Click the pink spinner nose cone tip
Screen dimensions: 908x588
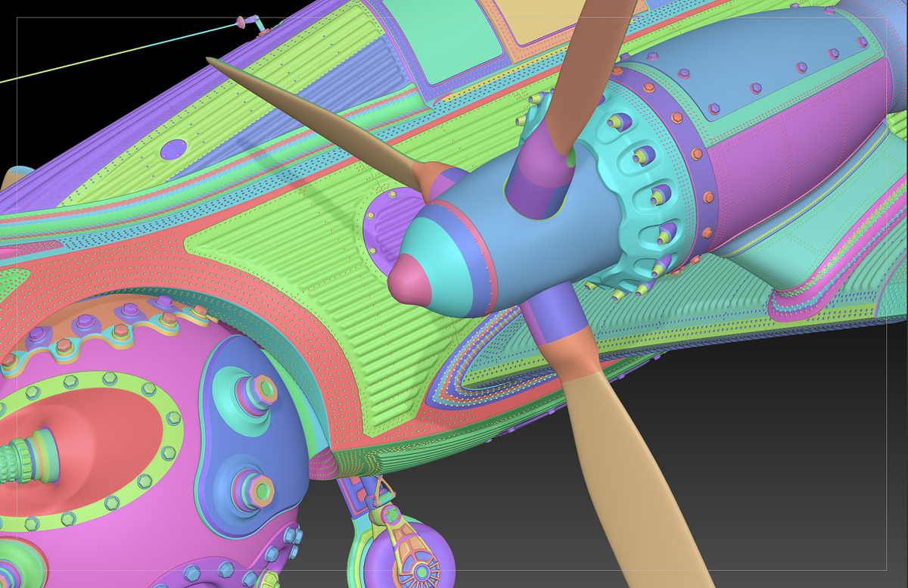(409, 280)
